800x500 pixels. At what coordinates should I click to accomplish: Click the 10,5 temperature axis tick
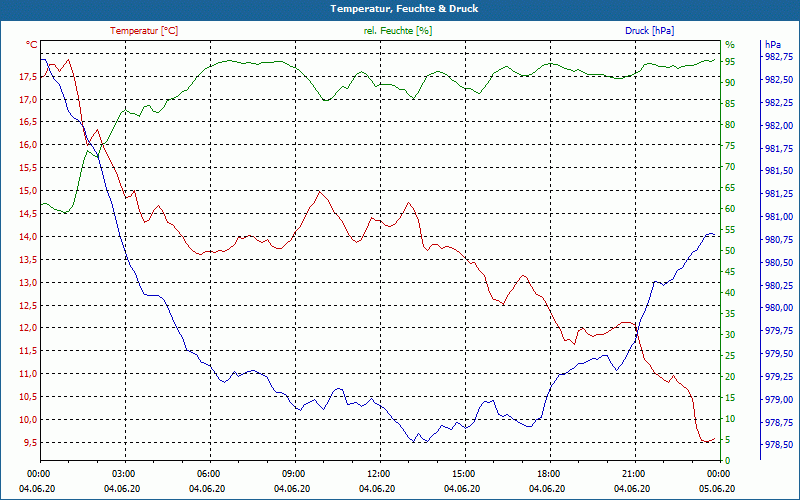[28, 397]
